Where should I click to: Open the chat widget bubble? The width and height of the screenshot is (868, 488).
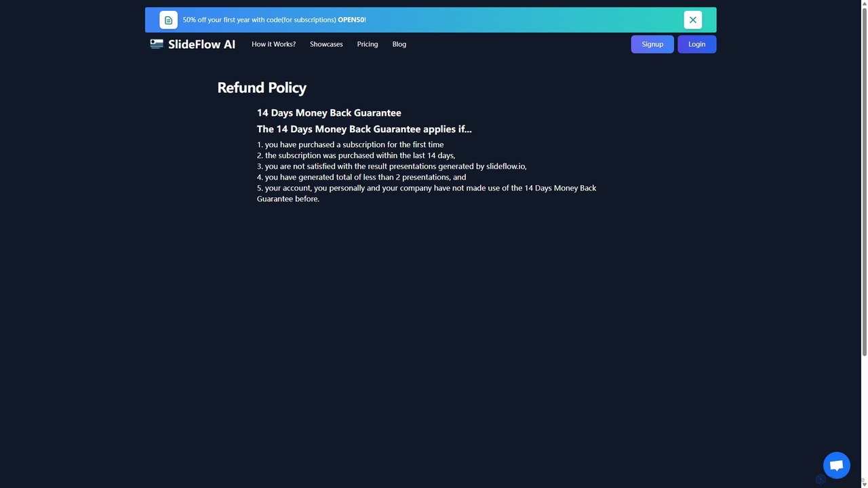click(836, 466)
